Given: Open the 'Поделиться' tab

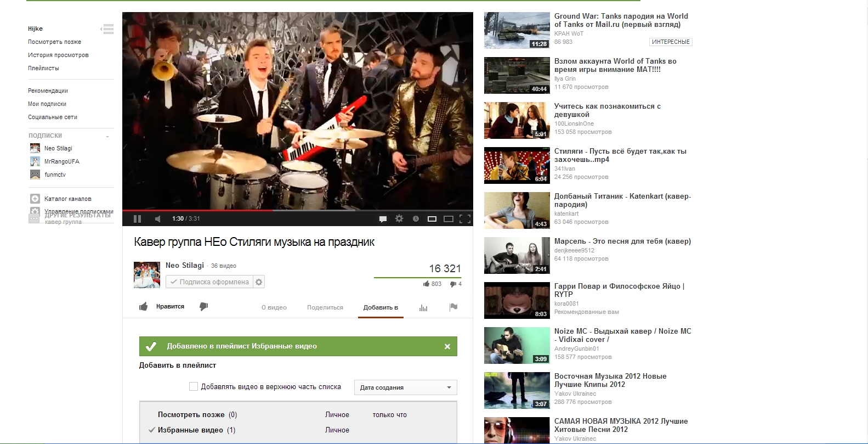Looking at the screenshot, I should pos(325,307).
